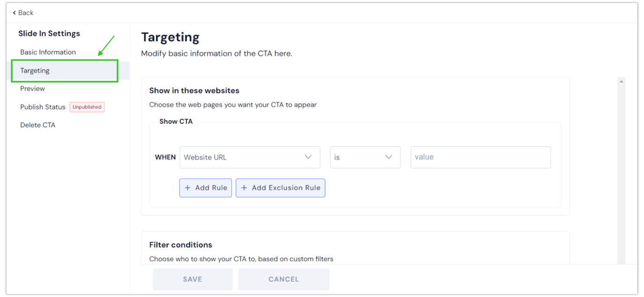Select Basic Information in the sidebar
This screenshot has width=644, height=297.
[48, 52]
